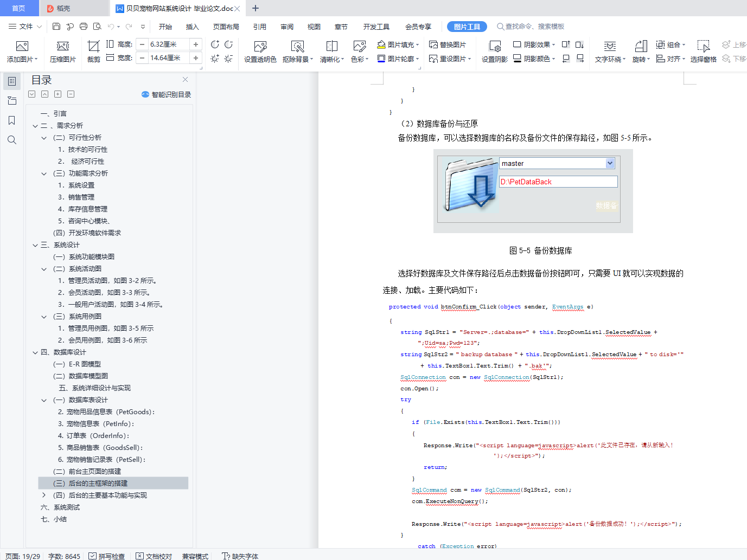Open the 选择窗格 selection pane
The width and height of the screenshot is (747, 560).
[x=704, y=52]
